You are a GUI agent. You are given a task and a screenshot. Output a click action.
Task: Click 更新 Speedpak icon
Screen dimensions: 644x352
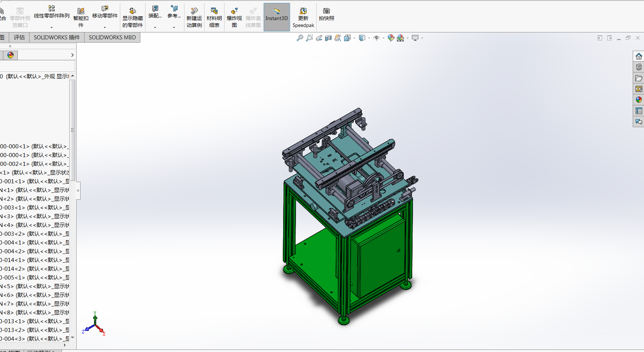(x=303, y=17)
